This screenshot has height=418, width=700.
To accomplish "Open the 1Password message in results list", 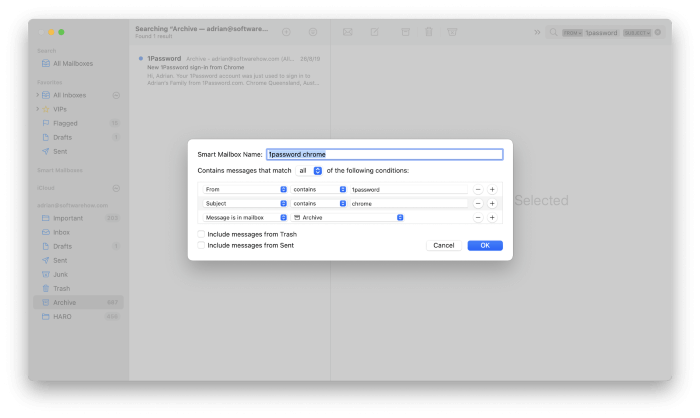I will (229, 71).
